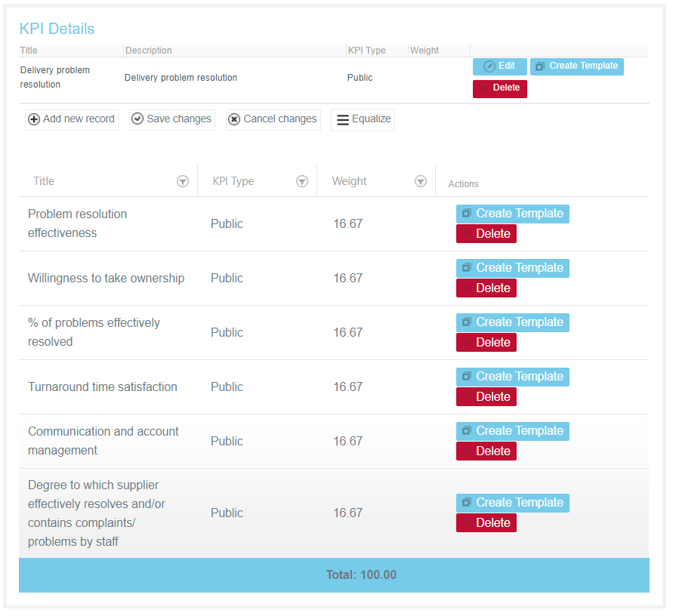This screenshot has height=616, width=673.
Task: Open the KPI Type column filter
Action: click(x=302, y=181)
